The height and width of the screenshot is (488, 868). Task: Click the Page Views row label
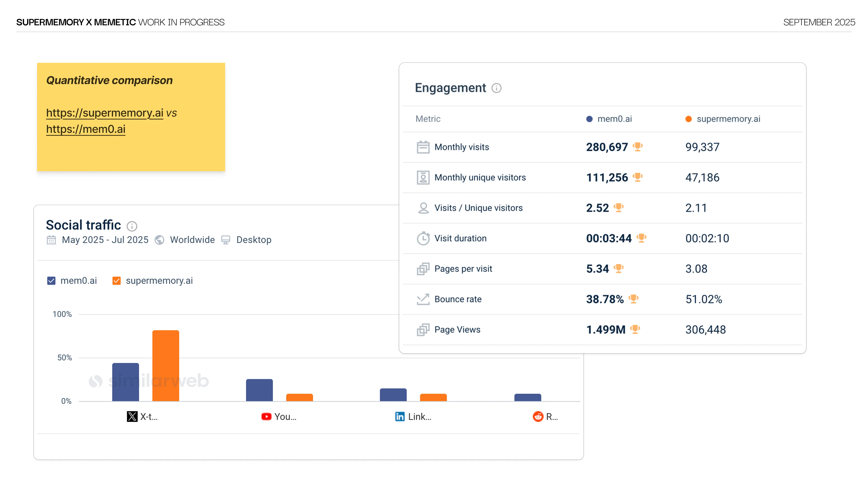[x=457, y=330]
